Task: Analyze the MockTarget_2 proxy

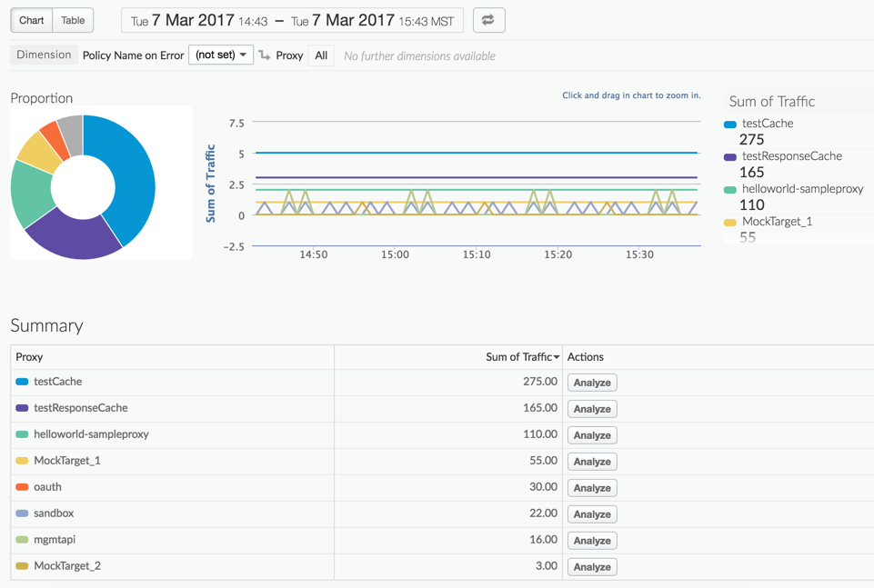Action: (x=591, y=566)
